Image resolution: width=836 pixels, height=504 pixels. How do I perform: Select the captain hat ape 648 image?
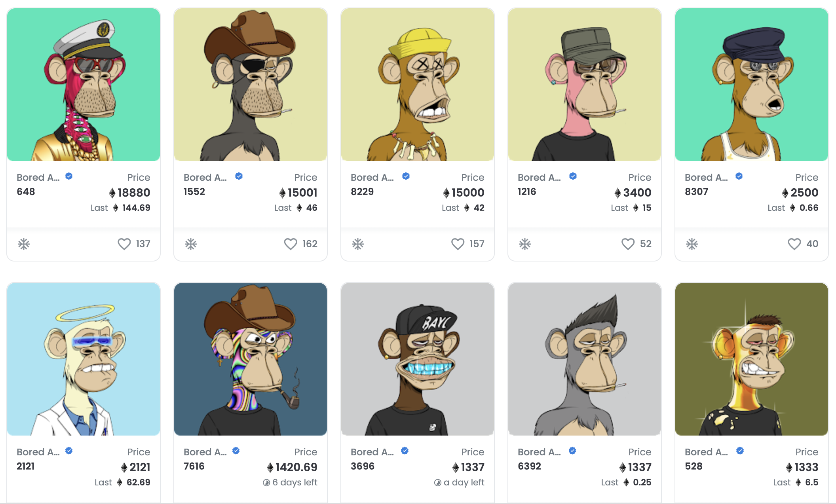[84, 85]
